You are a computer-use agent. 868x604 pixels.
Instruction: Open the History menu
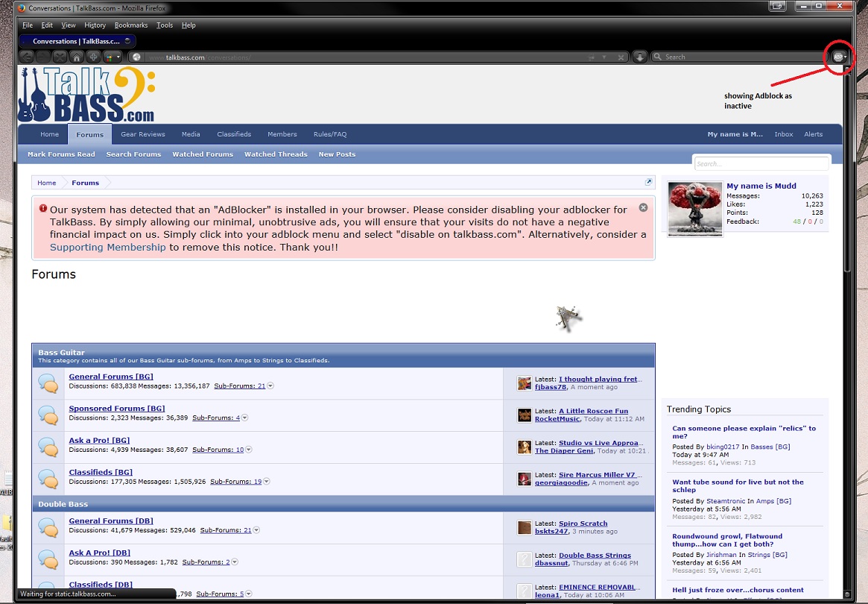coord(95,25)
